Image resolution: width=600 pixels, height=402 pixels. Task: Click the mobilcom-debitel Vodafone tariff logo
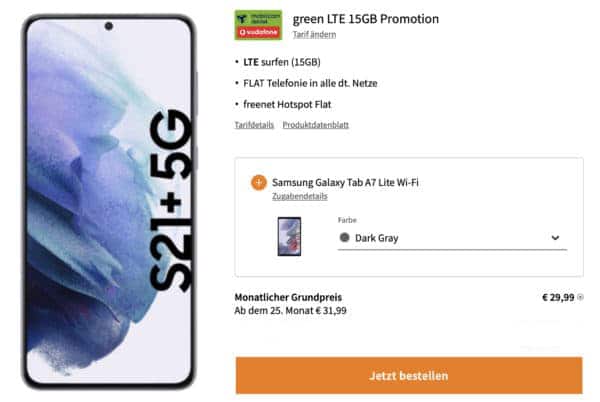(258, 25)
